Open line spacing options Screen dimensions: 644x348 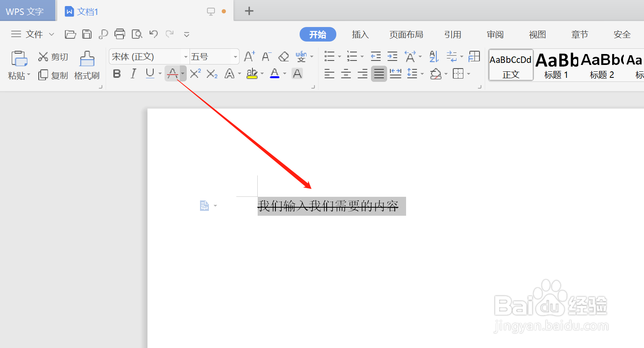412,74
